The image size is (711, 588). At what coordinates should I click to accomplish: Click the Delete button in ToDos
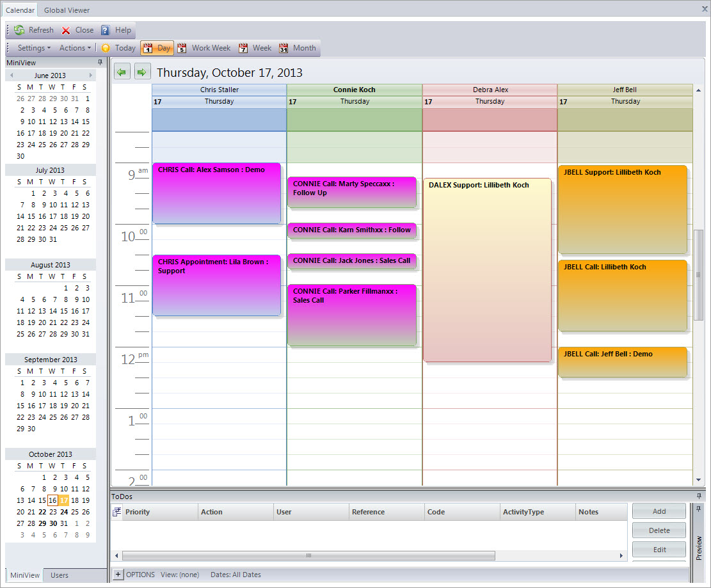(659, 530)
